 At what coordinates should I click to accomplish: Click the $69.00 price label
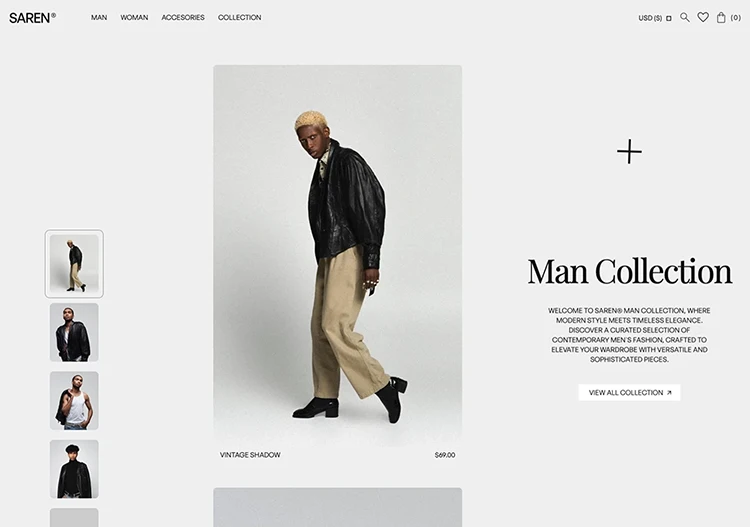(x=445, y=455)
